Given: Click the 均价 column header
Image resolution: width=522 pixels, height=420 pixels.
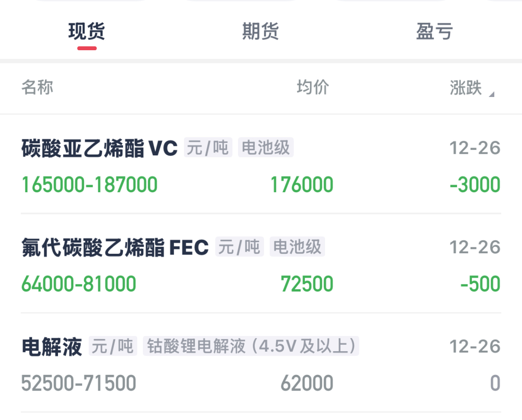Looking at the screenshot, I should [x=313, y=87].
